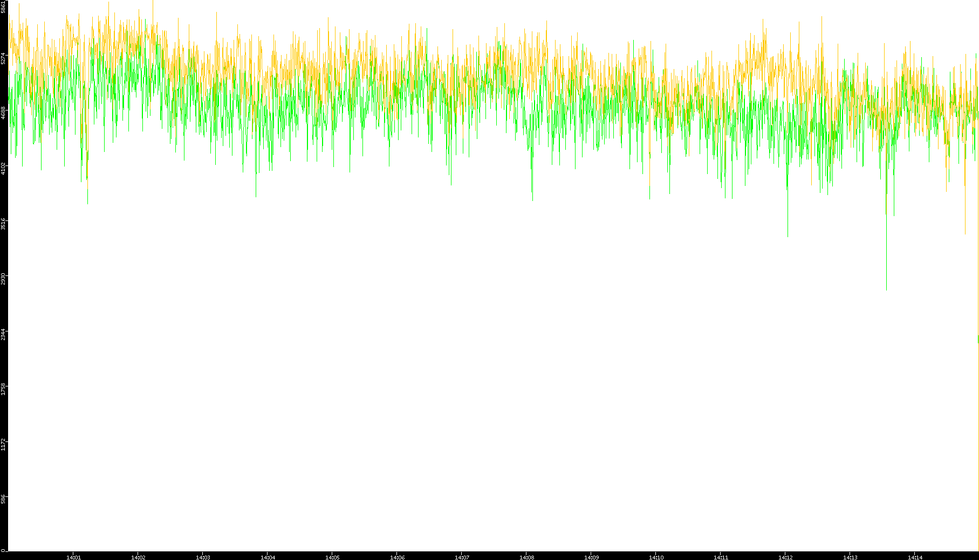Click the 5861 y-axis maximum label

coord(4,7)
